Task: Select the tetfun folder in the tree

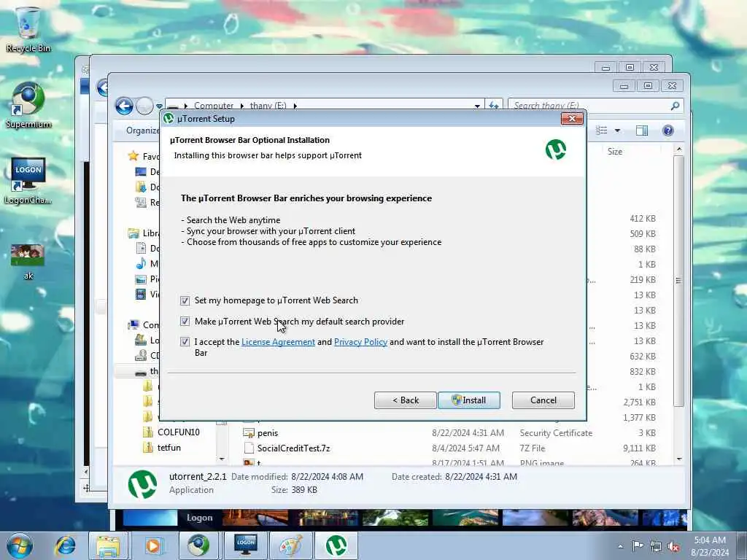Action: (x=169, y=448)
